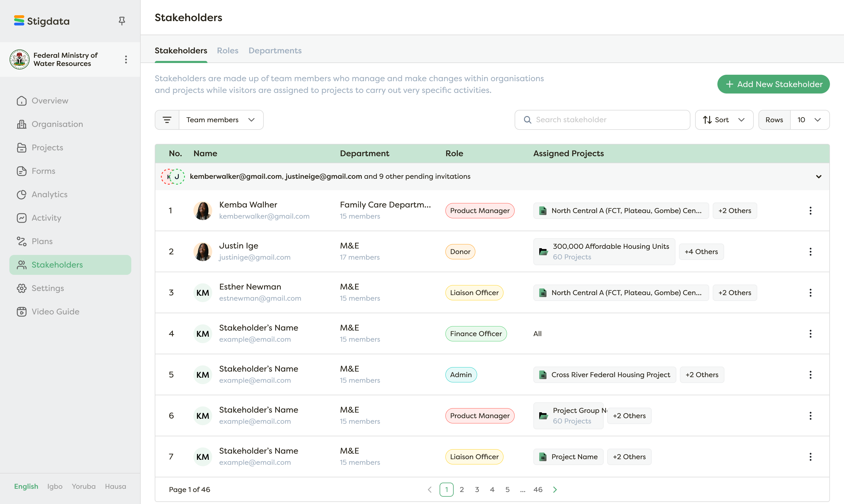Go to Video Guide in the sidebar

click(x=55, y=312)
